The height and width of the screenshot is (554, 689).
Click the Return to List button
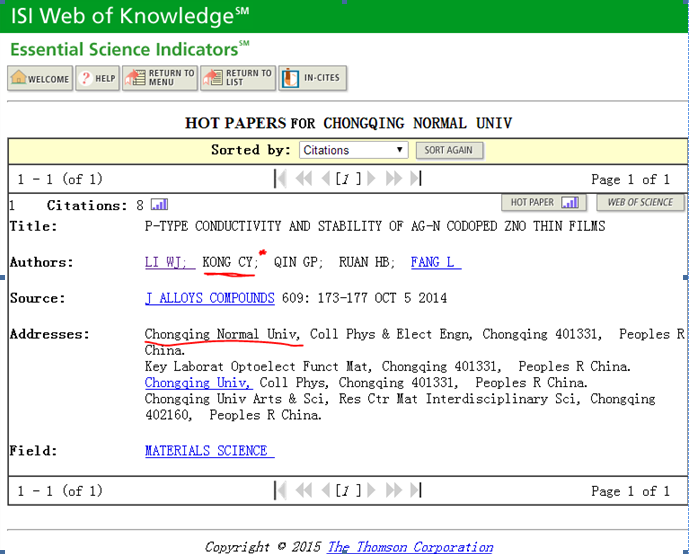coord(237,79)
